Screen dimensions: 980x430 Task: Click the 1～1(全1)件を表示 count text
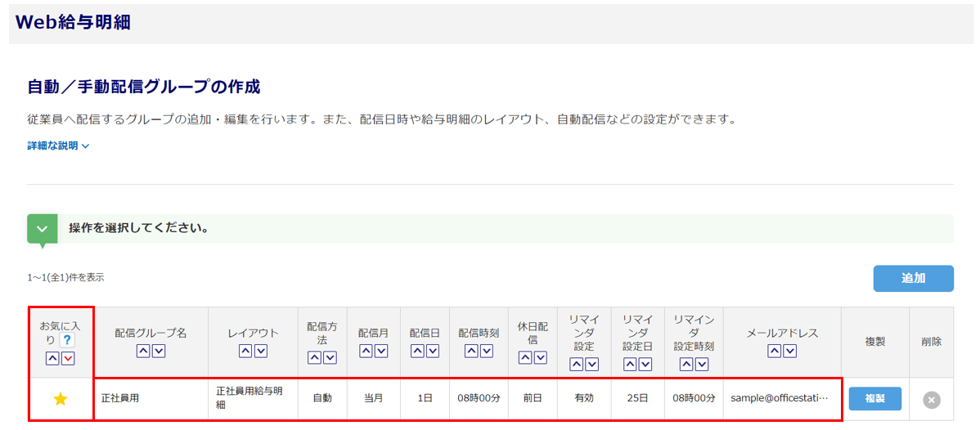click(65, 278)
